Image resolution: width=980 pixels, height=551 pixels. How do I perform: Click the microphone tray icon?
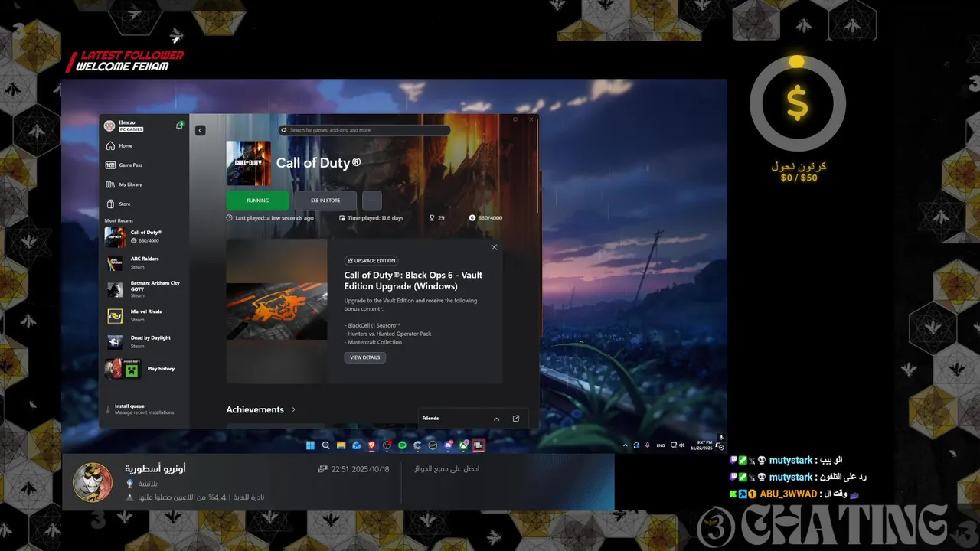pyautogui.click(x=648, y=445)
